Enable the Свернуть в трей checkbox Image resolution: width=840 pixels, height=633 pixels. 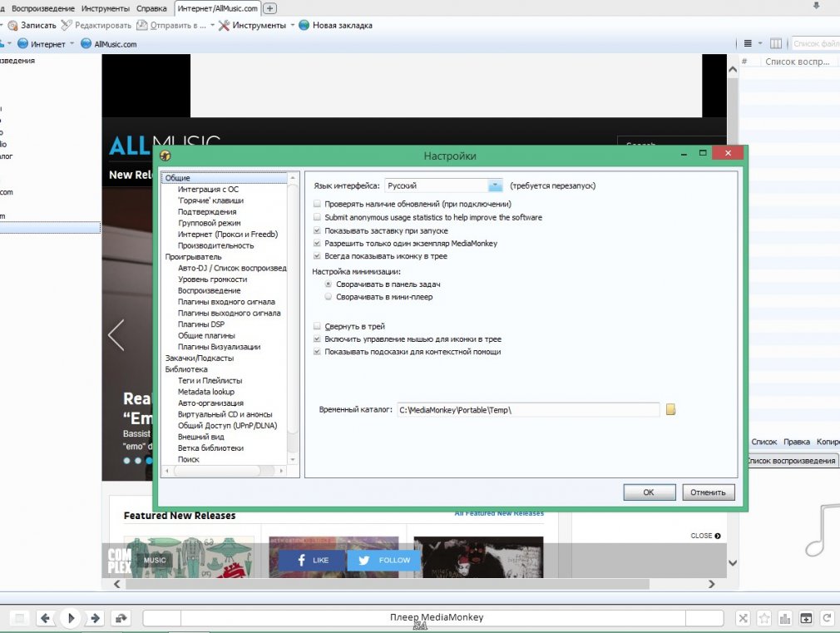pyautogui.click(x=317, y=326)
